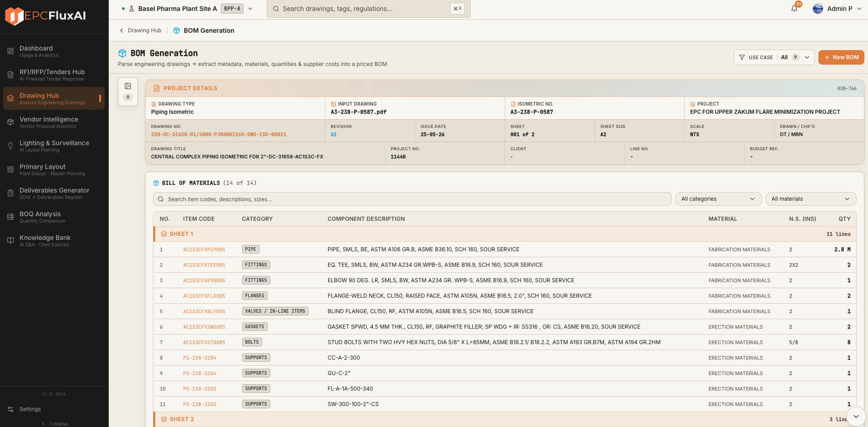Click the BOQ Analysis table icon
Screen dimensions: 868x427
(10, 217)
